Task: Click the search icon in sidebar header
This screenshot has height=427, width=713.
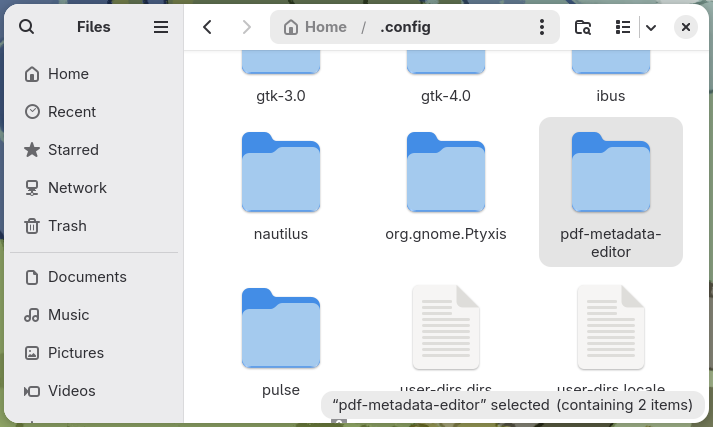Action: (x=27, y=27)
